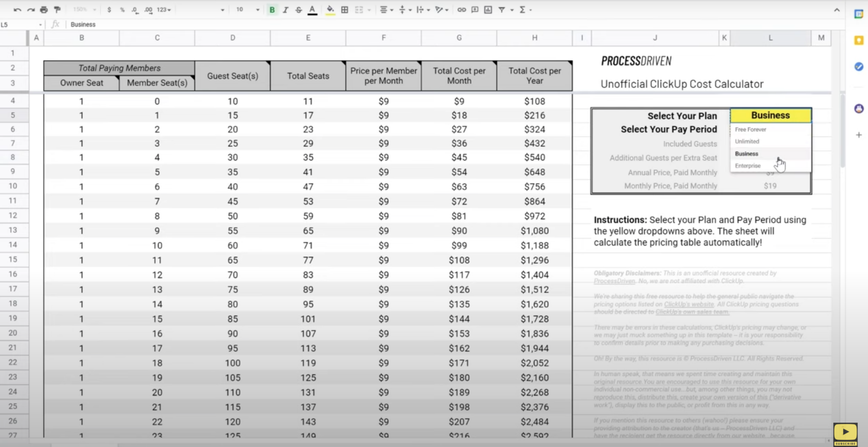Open ClickUp's website link
The height and width of the screenshot is (447, 868).
(689, 304)
